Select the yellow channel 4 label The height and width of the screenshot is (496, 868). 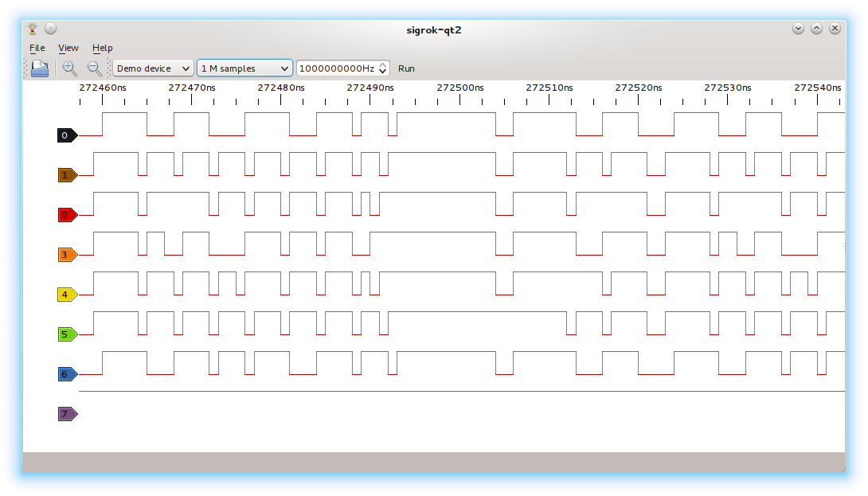(x=67, y=295)
